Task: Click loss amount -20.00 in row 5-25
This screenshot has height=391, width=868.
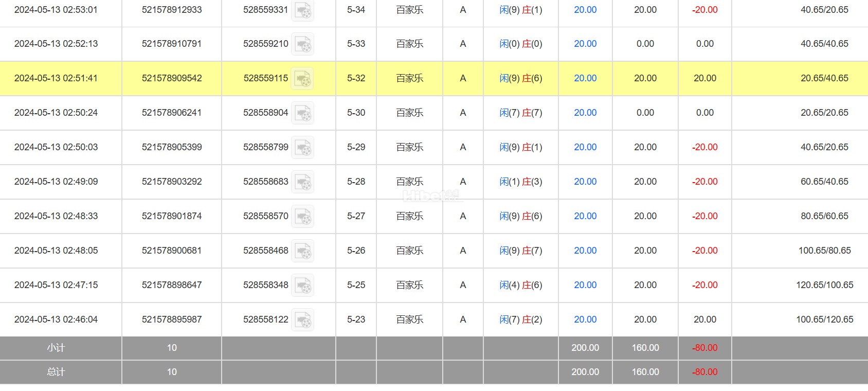Action: pos(705,285)
